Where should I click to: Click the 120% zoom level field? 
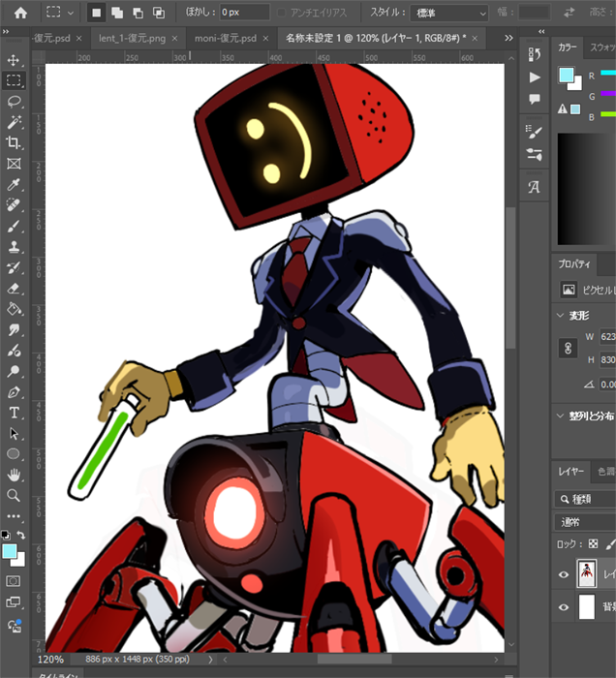[x=50, y=660]
